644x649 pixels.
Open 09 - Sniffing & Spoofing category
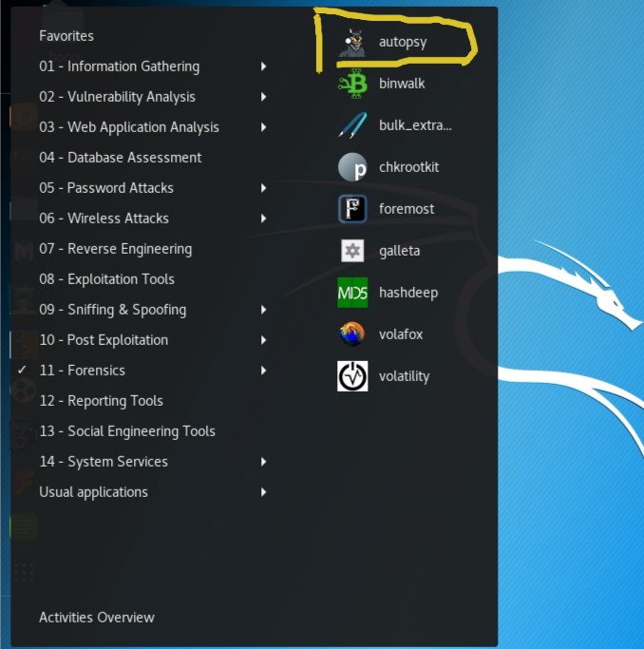(113, 310)
